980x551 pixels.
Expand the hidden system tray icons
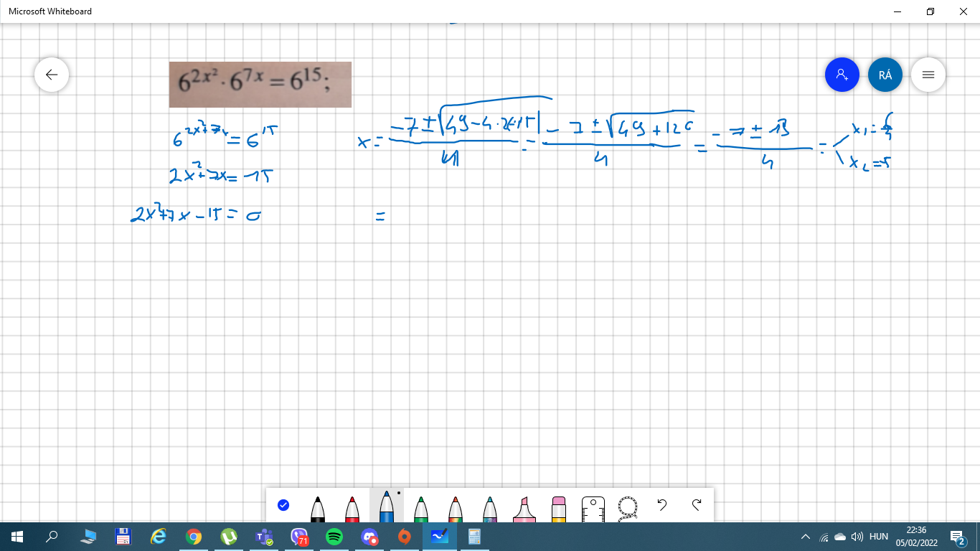(806, 537)
